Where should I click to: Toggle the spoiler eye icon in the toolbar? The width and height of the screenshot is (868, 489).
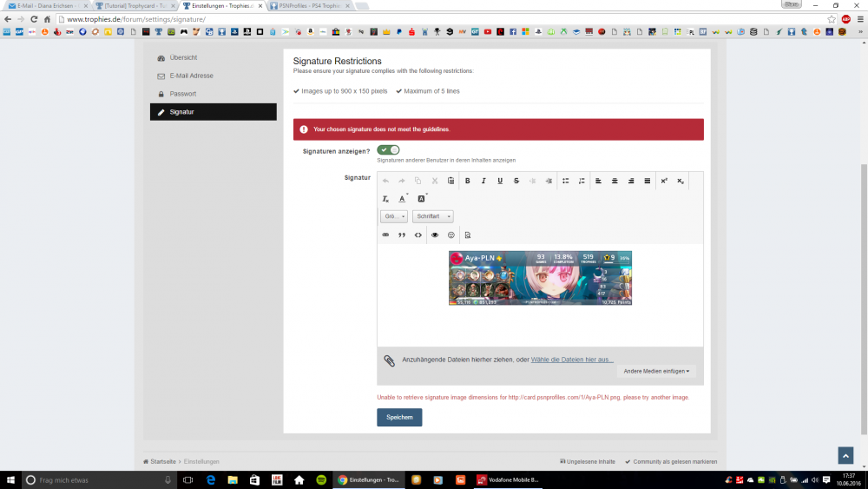click(435, 235)
